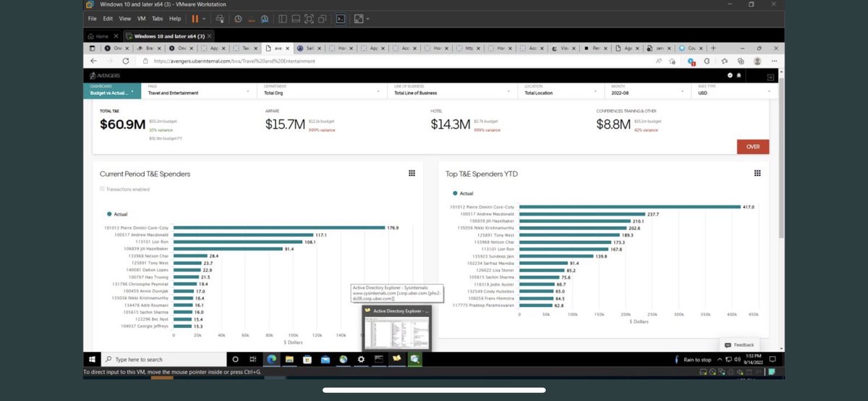
Task: Click the browser back arrow
Action: pos(93,62)
